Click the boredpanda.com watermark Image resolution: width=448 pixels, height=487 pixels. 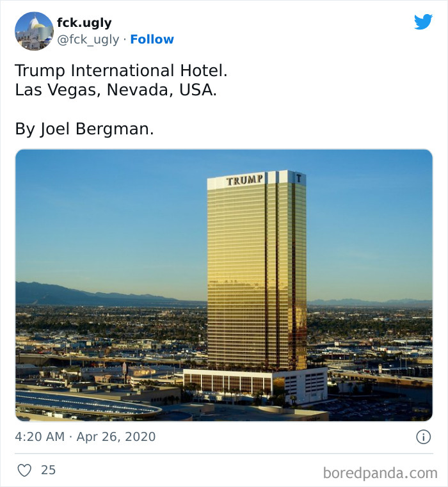click(x=380, y=473)
